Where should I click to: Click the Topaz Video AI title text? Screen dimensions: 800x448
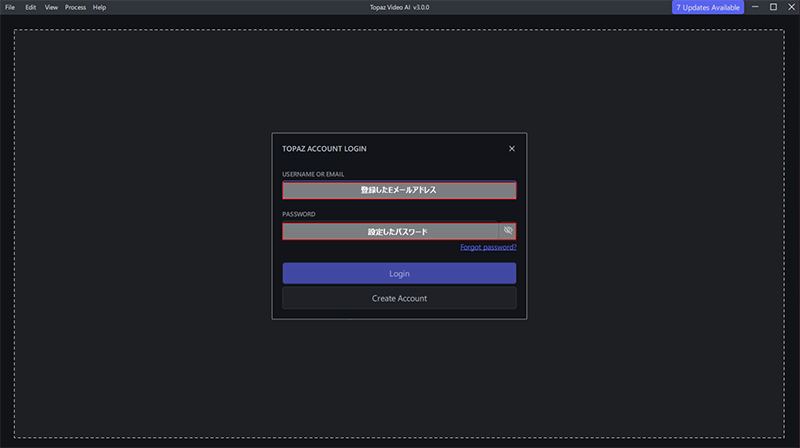coord(399,7)
